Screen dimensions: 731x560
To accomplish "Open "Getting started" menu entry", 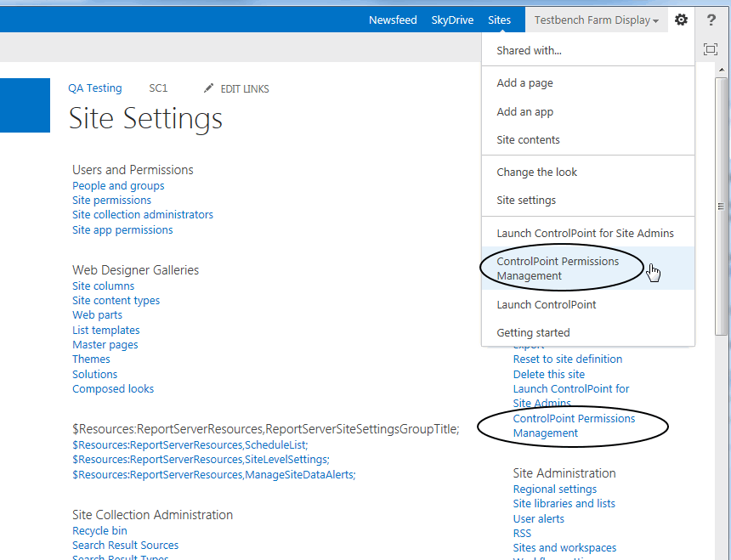I will point(533,332).
